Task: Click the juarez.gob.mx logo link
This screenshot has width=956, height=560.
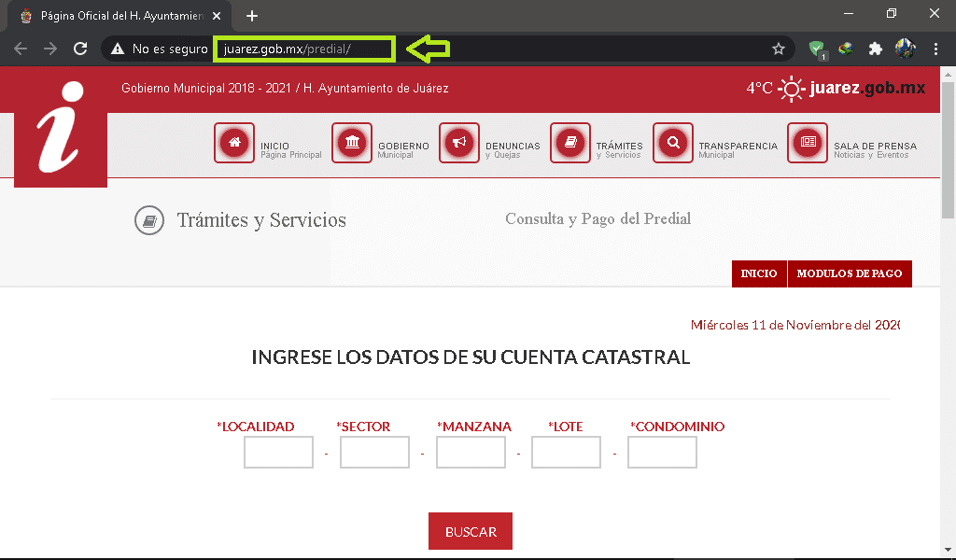Action: (867, 88)
